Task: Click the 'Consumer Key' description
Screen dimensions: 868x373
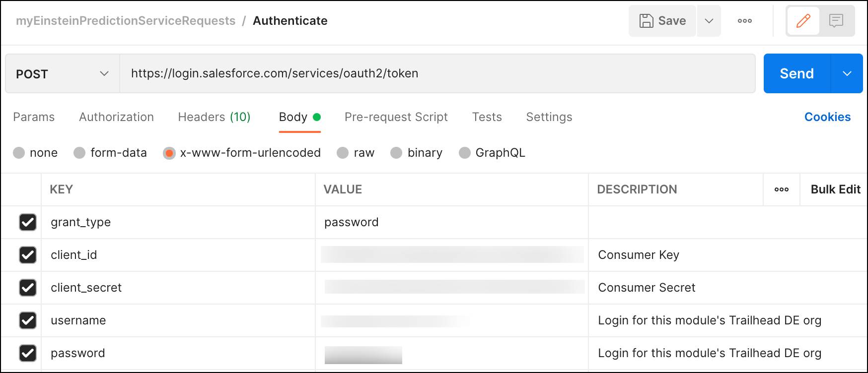Action: (639, 255)
